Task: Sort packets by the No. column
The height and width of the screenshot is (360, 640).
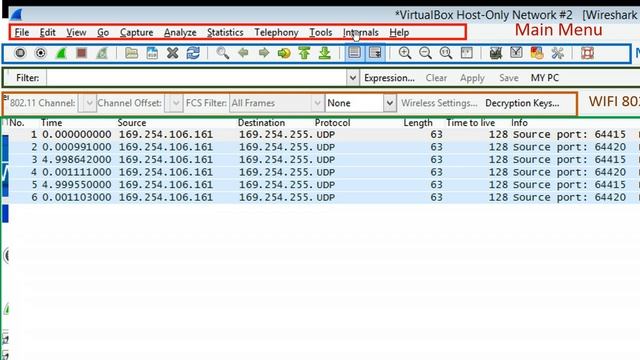Action: point(17,122)
